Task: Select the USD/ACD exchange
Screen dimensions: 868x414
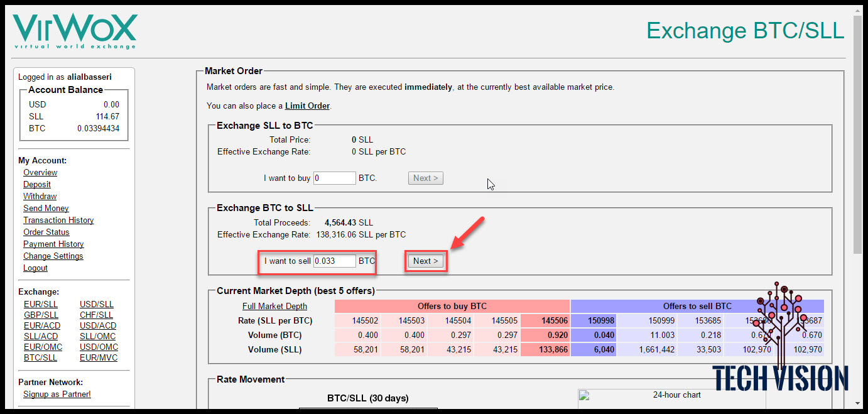Action: point(98,325)
